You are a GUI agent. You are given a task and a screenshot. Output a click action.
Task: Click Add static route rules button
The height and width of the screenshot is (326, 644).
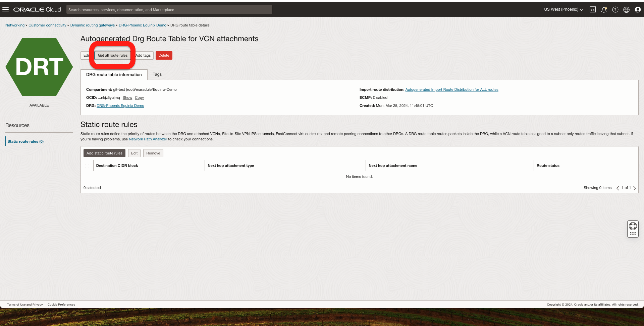coord(104,153)
